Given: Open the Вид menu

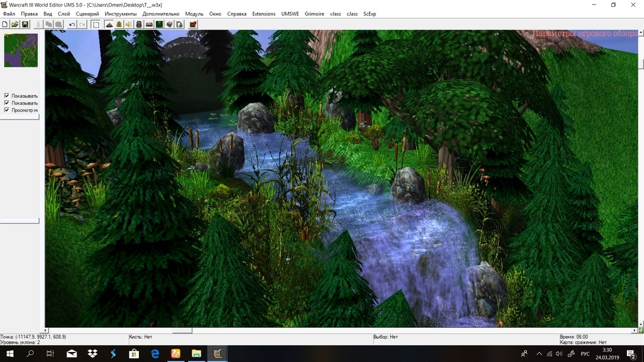Looking at the screenshot, I should coord(48,14).
